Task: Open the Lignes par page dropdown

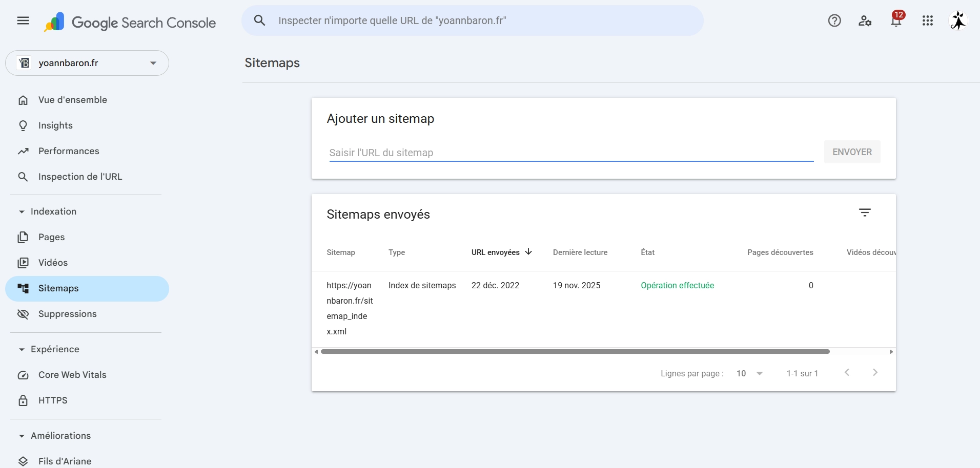Action: [750, 373]
